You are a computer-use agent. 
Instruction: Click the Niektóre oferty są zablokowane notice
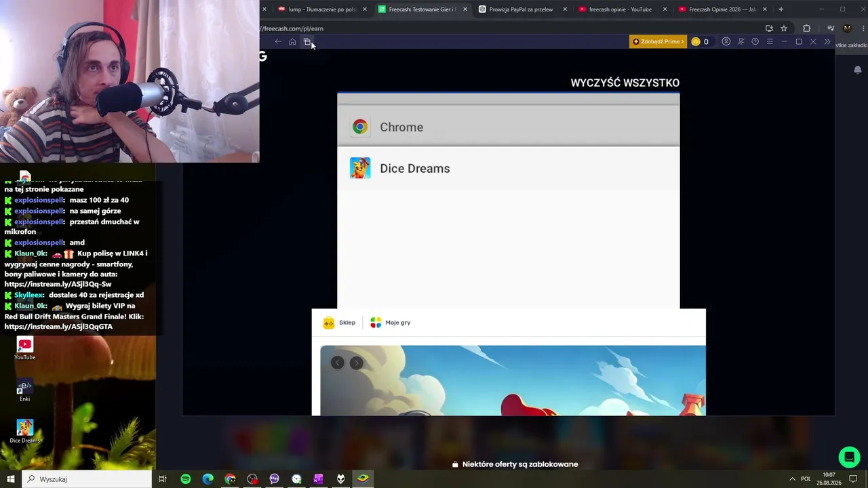(x=515, y=464)
